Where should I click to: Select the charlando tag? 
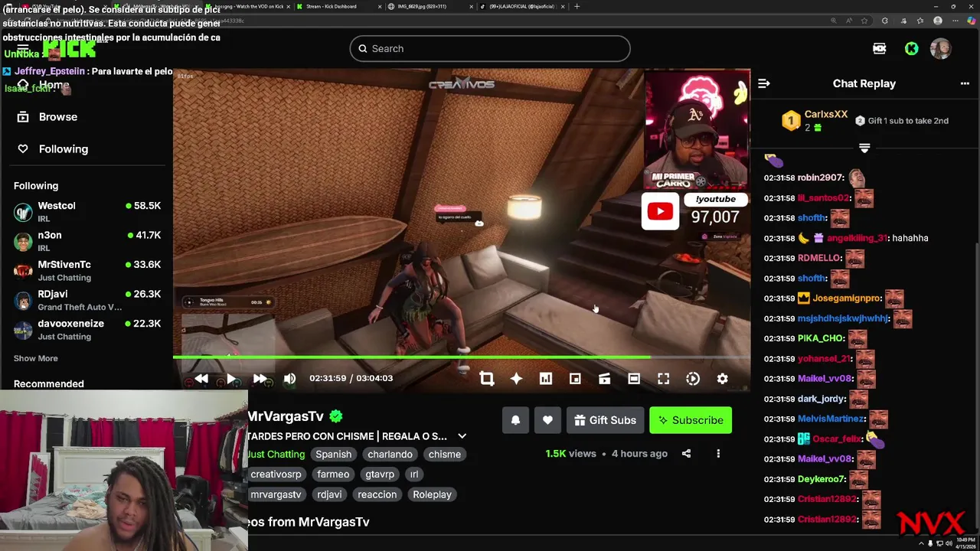(x=390, y=455)
